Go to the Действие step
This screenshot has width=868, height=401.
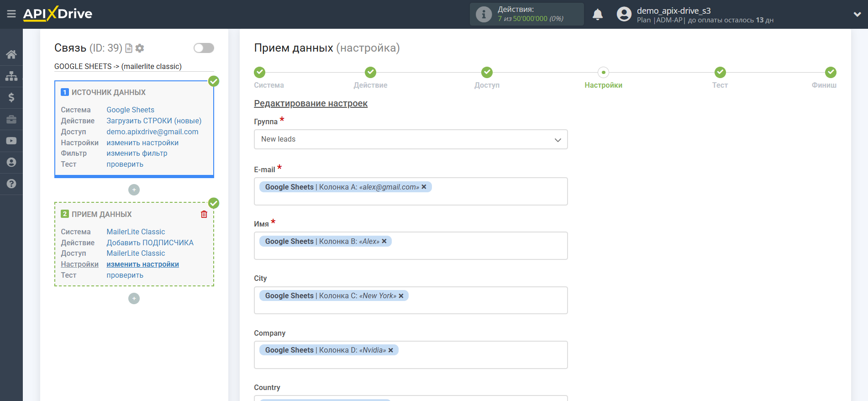coord(370,77)
